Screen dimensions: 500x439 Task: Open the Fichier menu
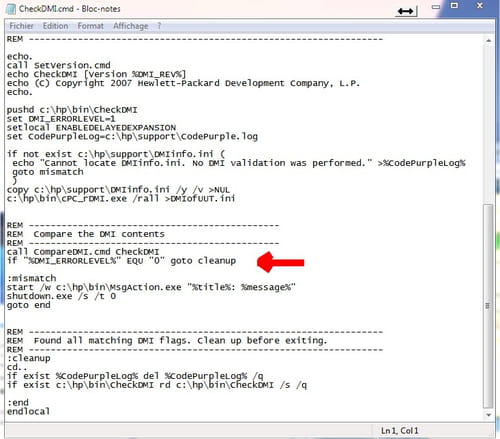(21, 26)
